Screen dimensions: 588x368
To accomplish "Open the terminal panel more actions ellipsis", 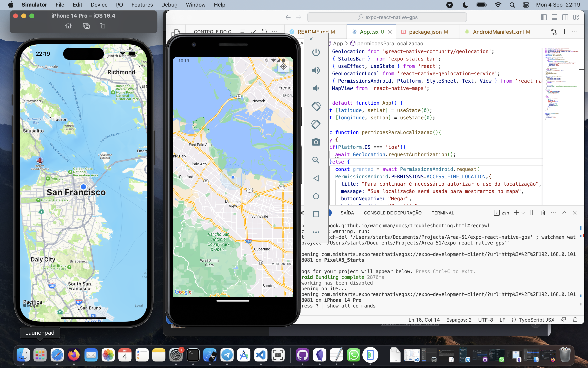I will tap(553, 213).
